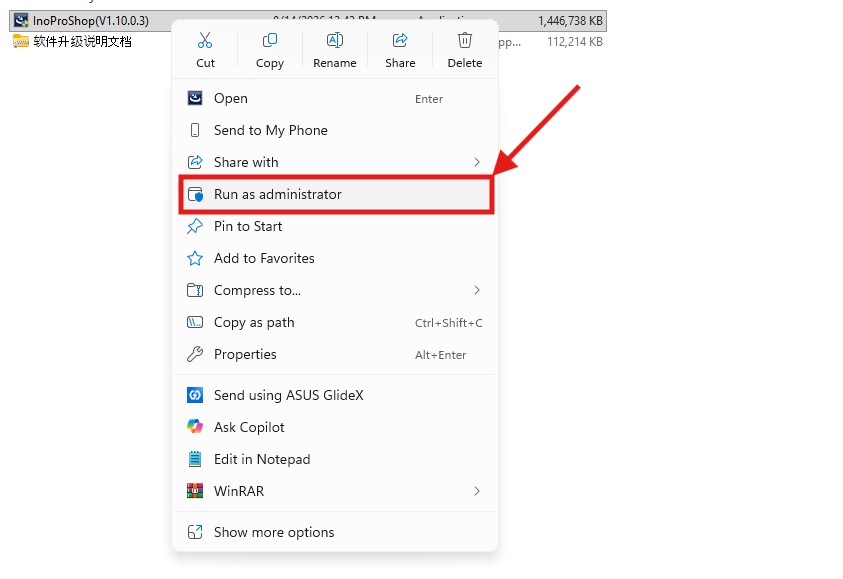This screenshot has height=579, width=843.
Task: Click Show more options
Action: pos(334,532)
